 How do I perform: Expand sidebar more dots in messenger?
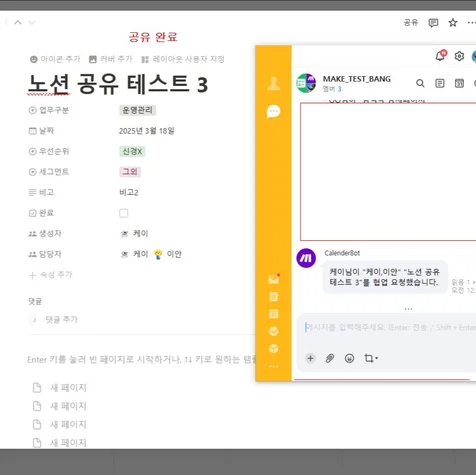[x=274, y=366]
